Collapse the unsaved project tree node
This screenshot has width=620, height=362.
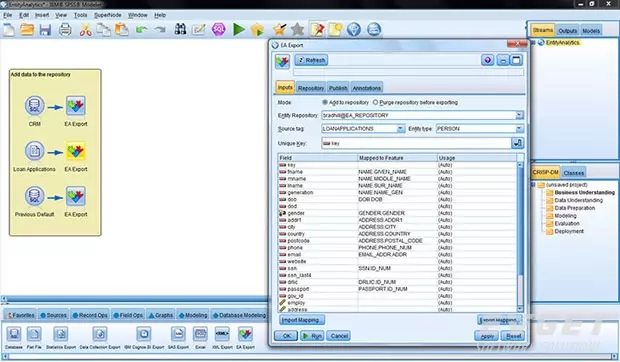(533, 185)
